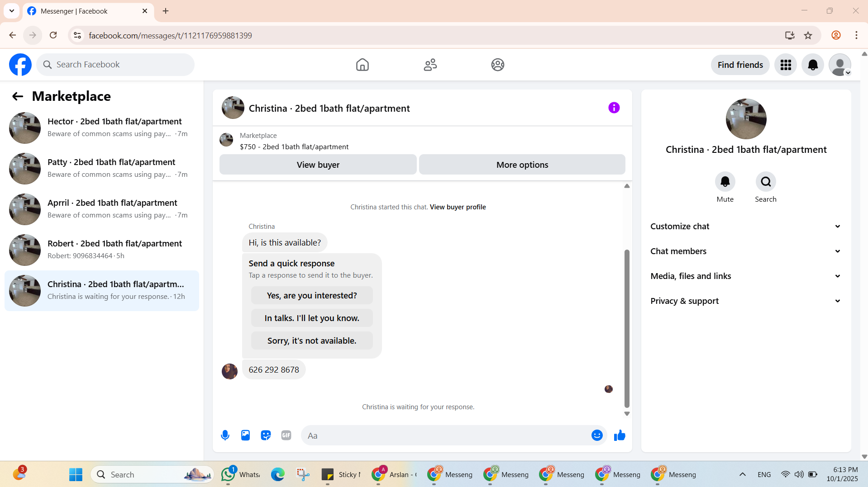The height and width of the screenshot is (487, 868).
Task: Send a voice clip with microphone icon
Action: [x=225, y=435]
